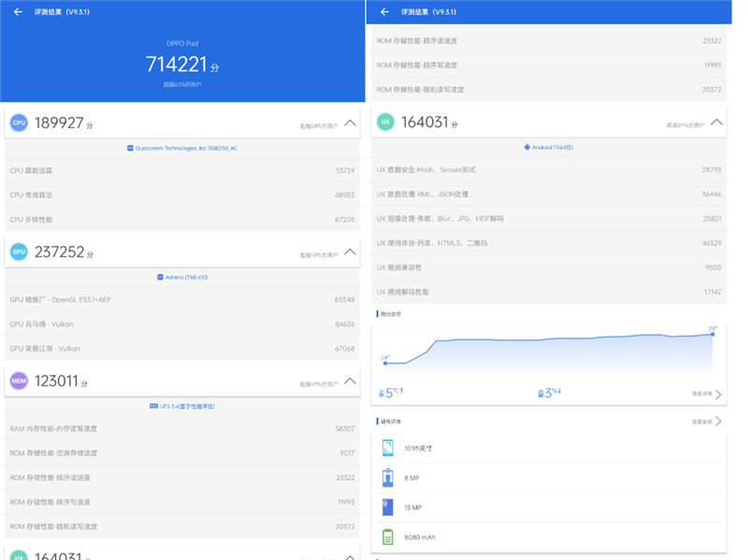Select right panel's ROM row scoring 23322
The width and height of the screenshot is (748, 560).
coord(549,41)
